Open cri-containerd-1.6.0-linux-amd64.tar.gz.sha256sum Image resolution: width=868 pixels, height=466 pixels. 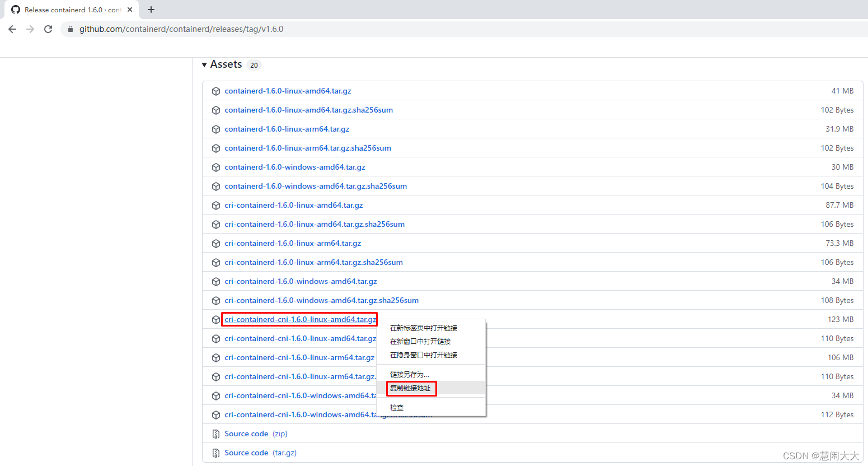[315, 224]
